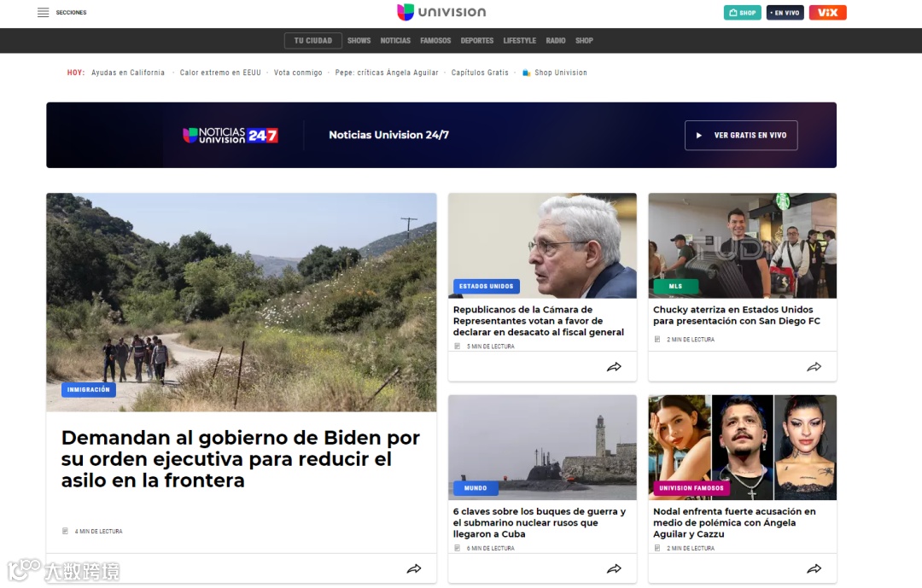The image size is (922, 588).
Task: Open the Famosos navigation item
Action: [x=435, y=41]
